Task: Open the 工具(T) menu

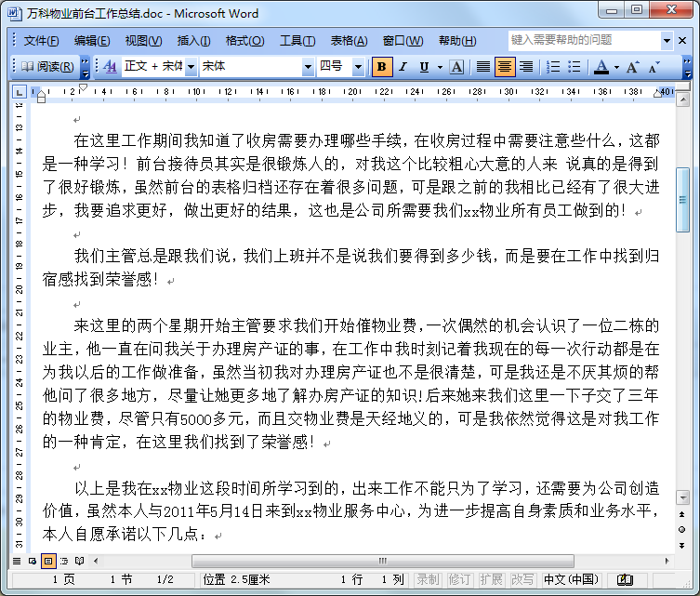Action: (x=297, y=41)
